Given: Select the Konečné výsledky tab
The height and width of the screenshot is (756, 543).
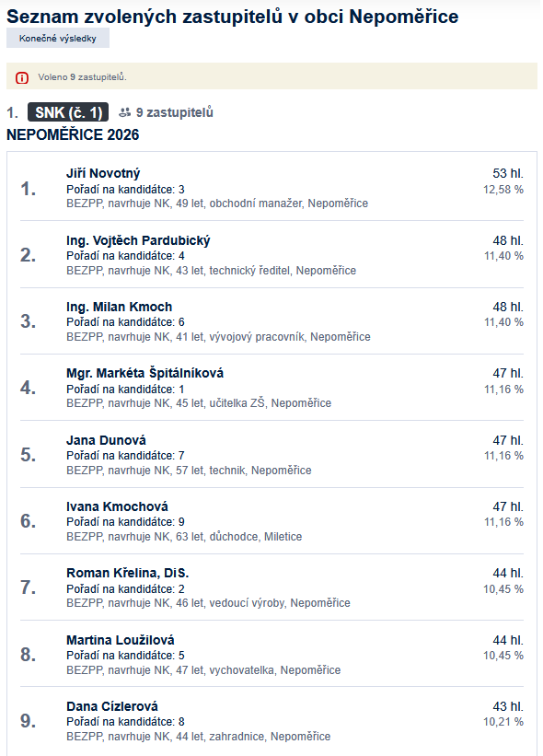Looking at the screenshot, I should coord(58,38).
